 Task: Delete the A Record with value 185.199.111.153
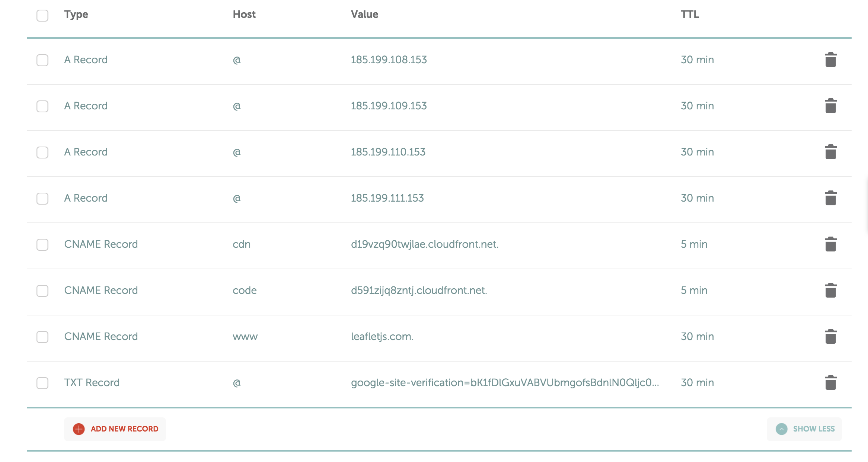pos(830,198)
